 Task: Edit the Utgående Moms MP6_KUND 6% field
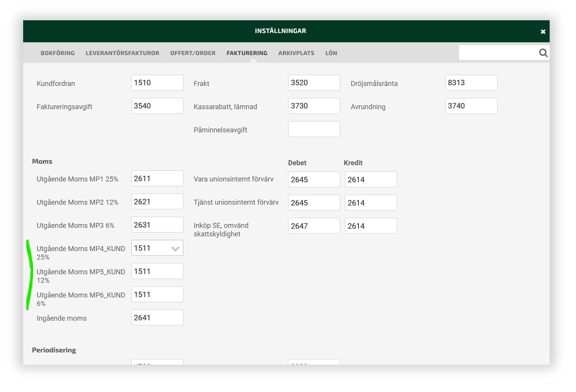pyautogui.click(x=157, y=294)
